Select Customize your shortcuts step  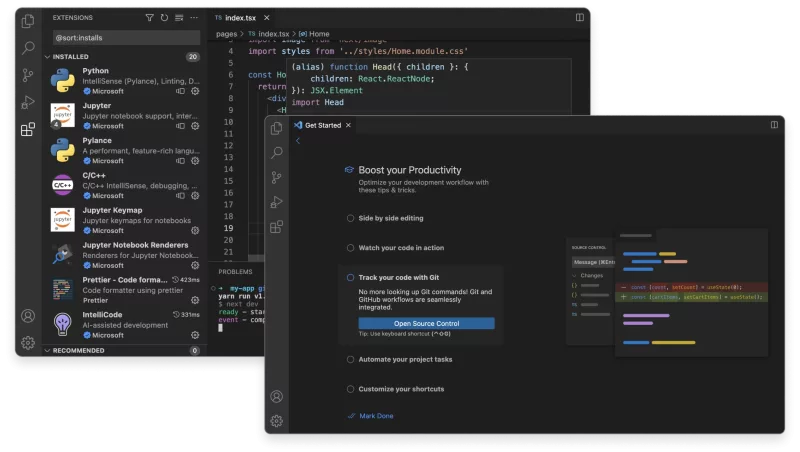(396, 389)
